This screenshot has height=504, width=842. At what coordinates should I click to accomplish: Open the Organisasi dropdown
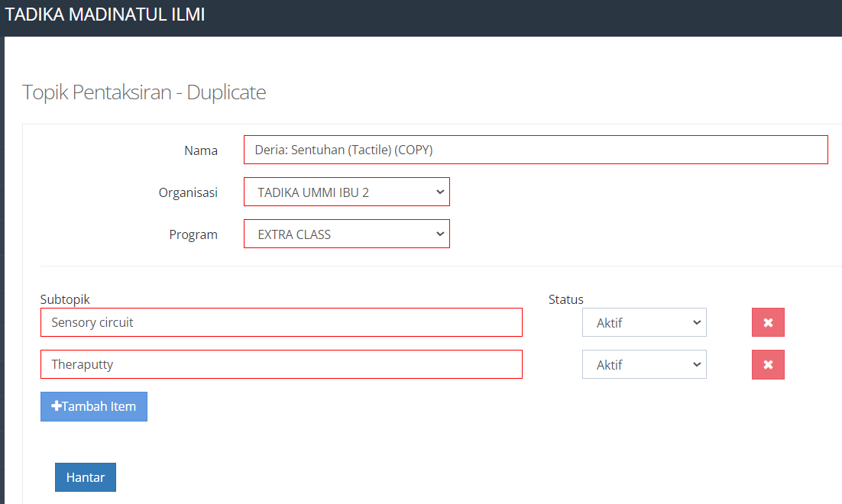coord(347,192)
